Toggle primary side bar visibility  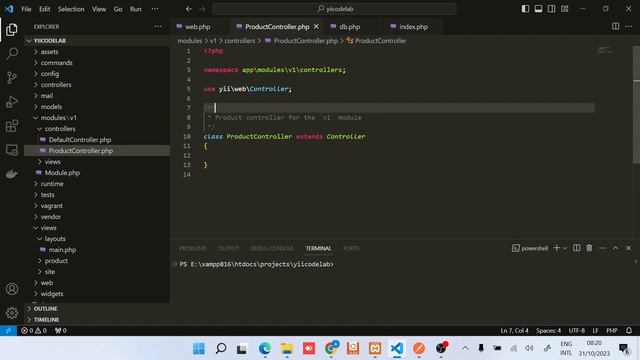(x=525, y=9)
